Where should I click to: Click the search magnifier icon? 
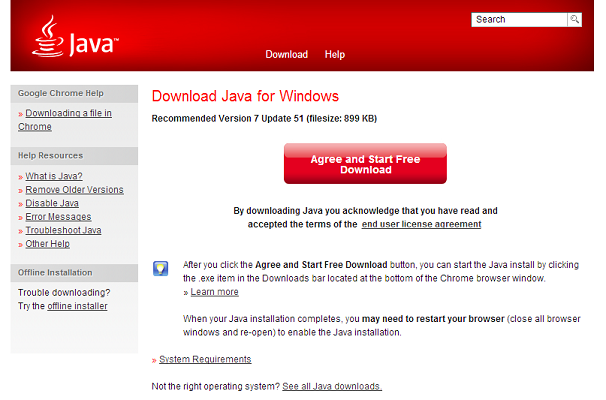574,19
